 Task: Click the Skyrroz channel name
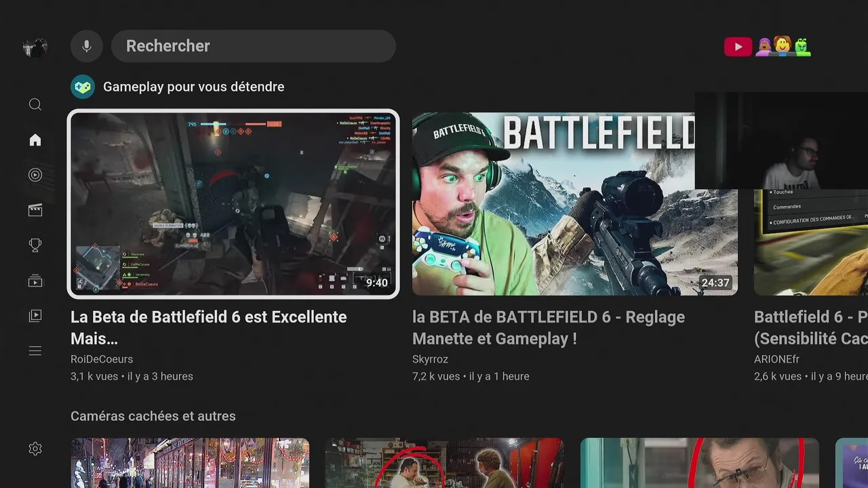430,359
